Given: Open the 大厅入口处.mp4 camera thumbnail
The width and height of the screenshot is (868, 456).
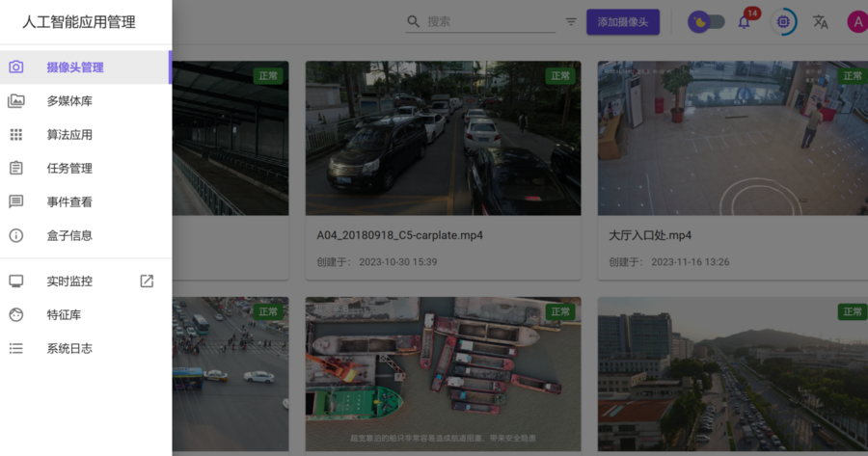Looking at the screenshot, I should click(x=733, y=138).
